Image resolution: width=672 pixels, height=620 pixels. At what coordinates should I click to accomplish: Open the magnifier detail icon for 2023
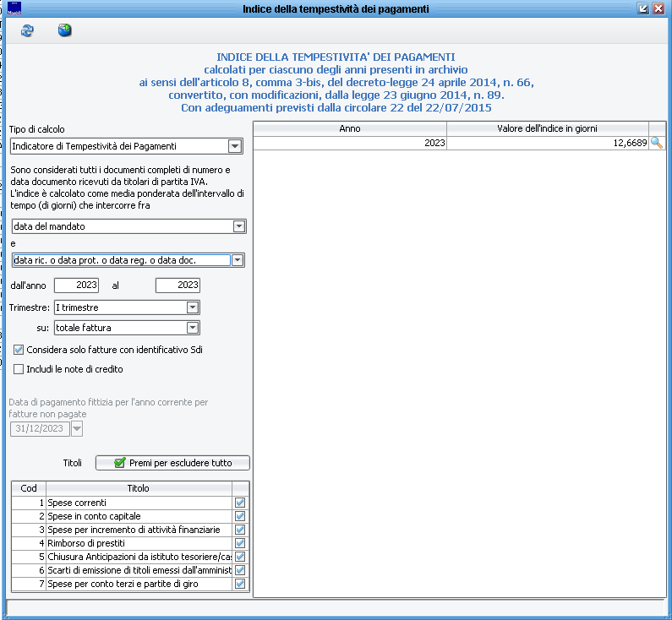click(x=656, y=144)
